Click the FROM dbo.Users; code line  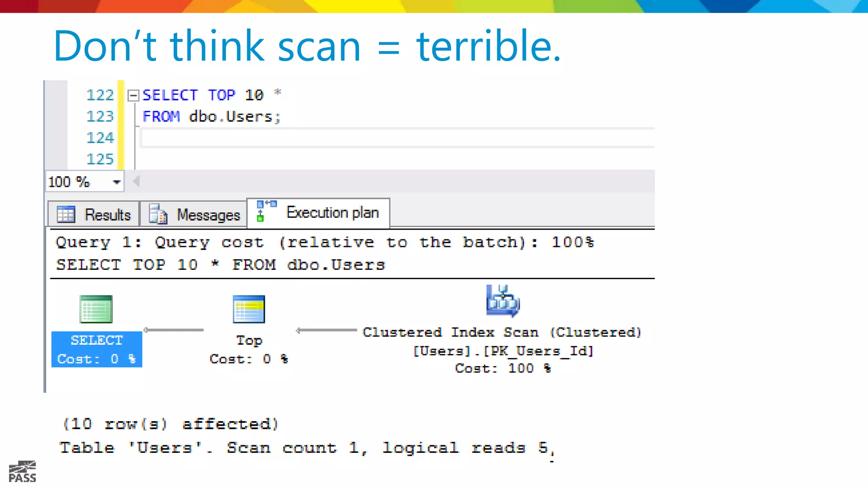pyautogui.click(x=211, y=116)
